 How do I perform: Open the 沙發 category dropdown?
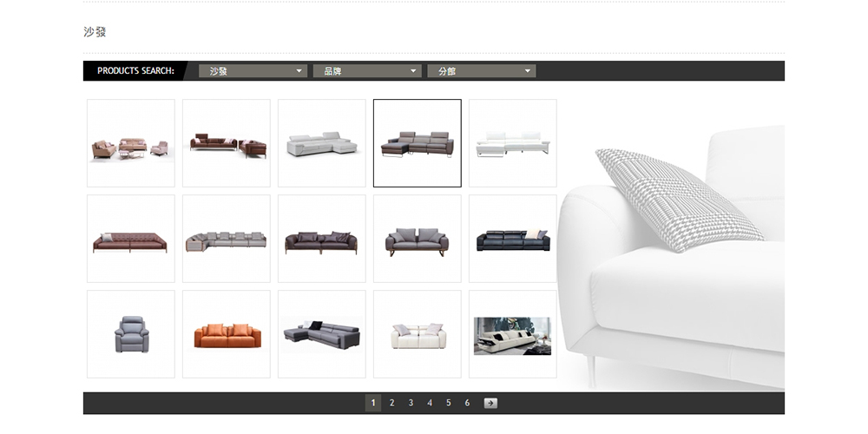coord(253,71)
